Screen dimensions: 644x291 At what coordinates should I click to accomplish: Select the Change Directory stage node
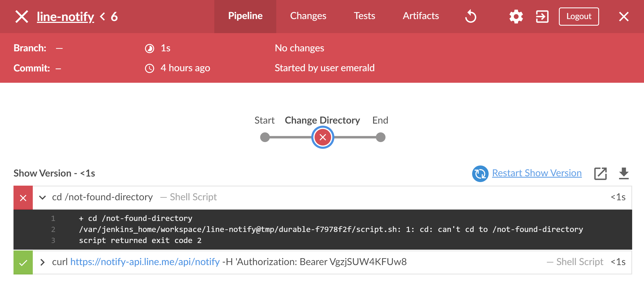[323, 137]
